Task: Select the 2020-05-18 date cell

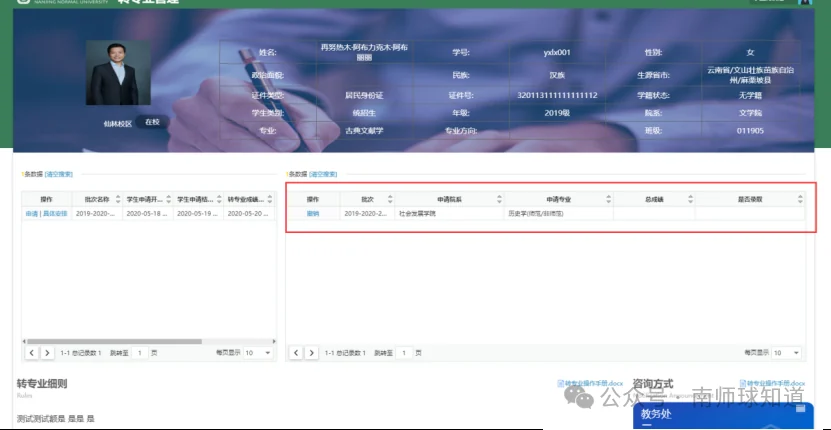Action: click(x=148, y=214)
